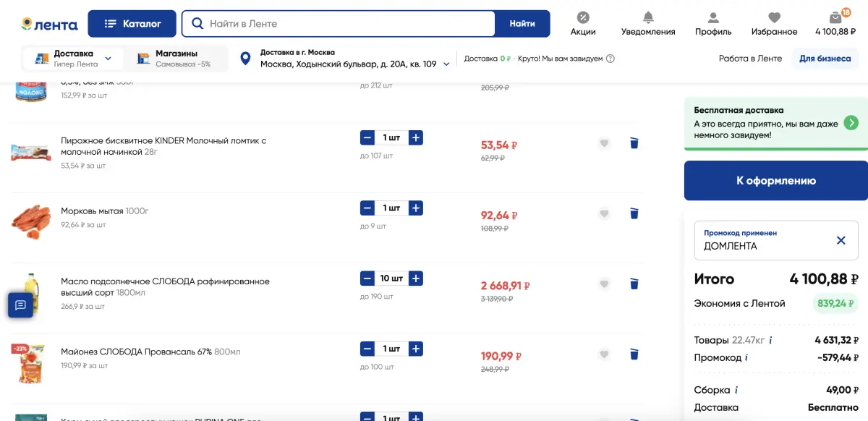Viewport: 868px width, 421px height.
Task: Click green arrow in Бесплатная доставка banner
Action: pos(851,123)
